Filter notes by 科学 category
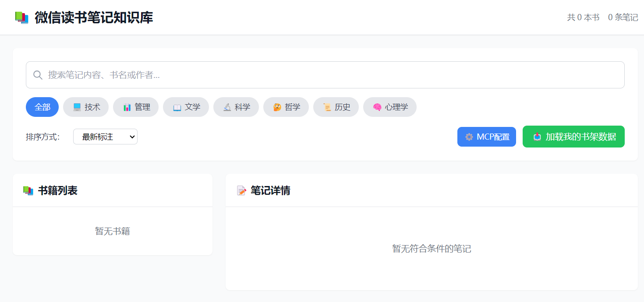 coord(236,107)
